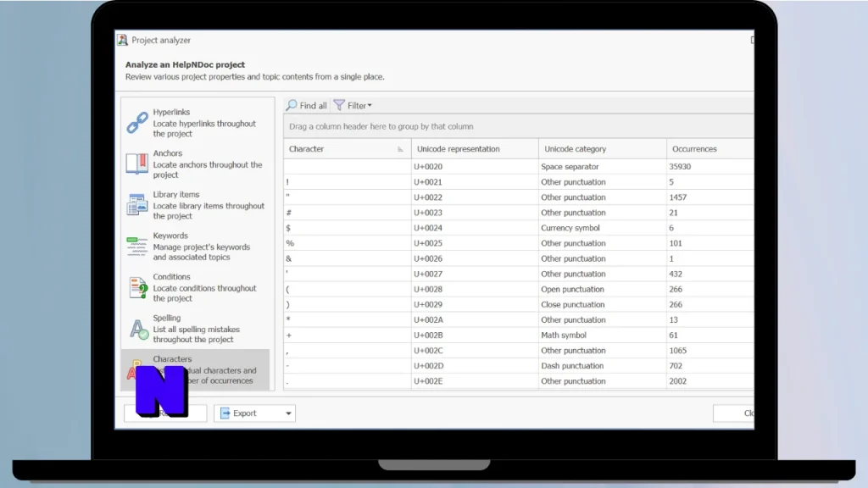The height and width of the screenshot is (488, 868).
Task: Select the U+002D cell
Action: pos(475,366)
